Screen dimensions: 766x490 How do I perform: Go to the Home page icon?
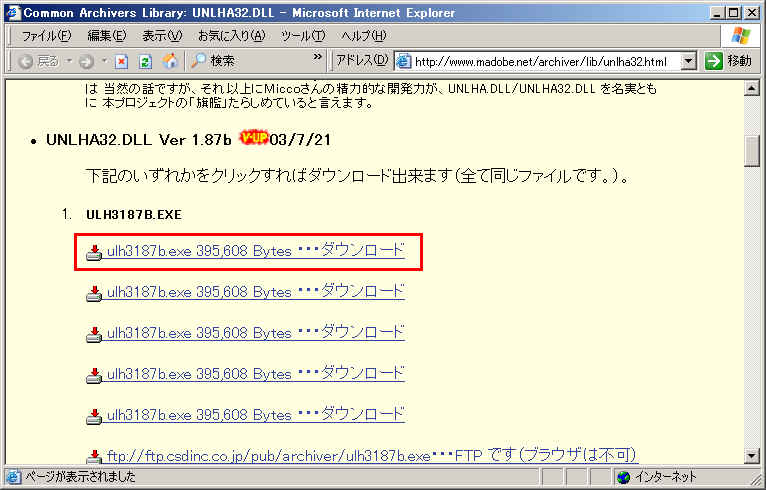(170, 61)
